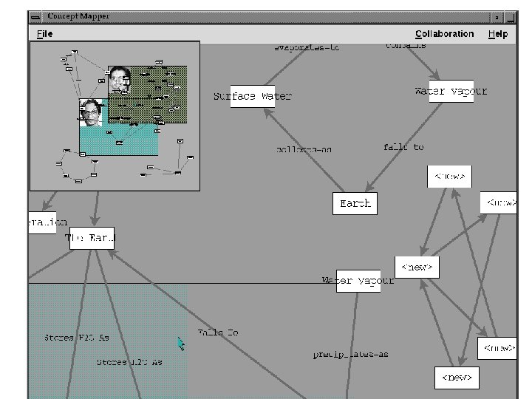Viewport: 532px width, 399px height.
Task: Select the <new> node next to Water Vapour
Action: 417,267
